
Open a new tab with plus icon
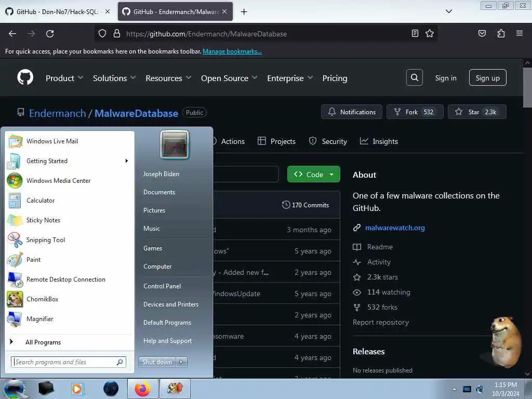(244, 12)
